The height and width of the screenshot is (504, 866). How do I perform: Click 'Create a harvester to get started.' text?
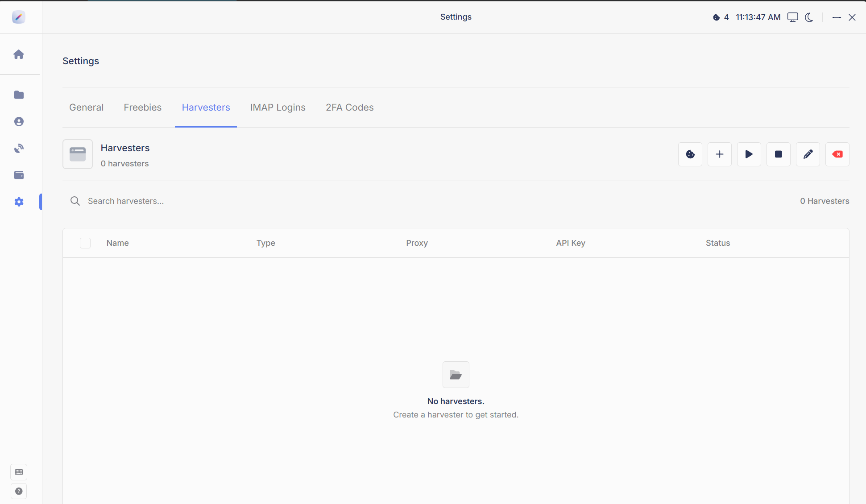[456, 415]
